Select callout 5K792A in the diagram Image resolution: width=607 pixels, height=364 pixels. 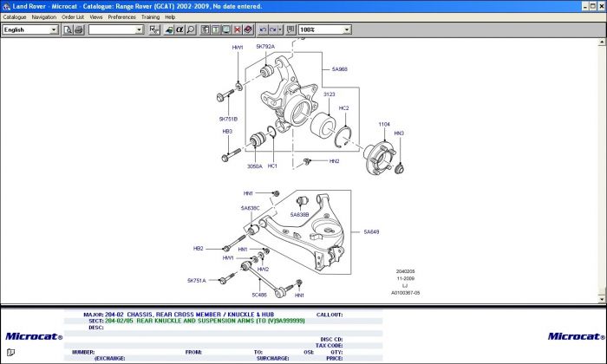[265, 47]
